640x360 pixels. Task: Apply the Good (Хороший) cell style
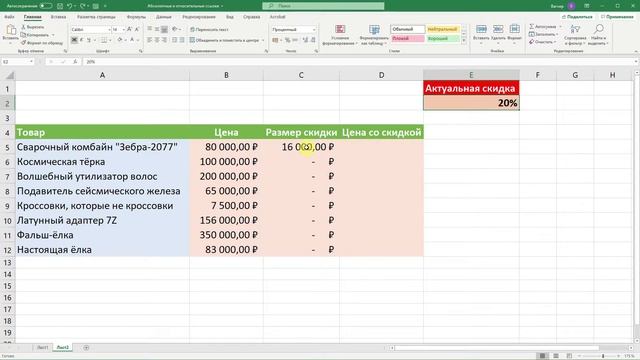click(x=443, y=39)
